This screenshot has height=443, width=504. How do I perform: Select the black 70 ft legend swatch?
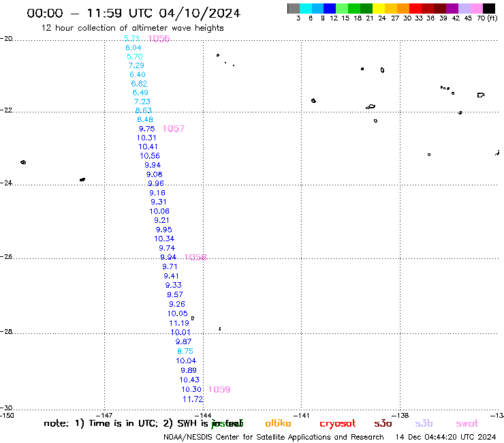click(489, 8)
